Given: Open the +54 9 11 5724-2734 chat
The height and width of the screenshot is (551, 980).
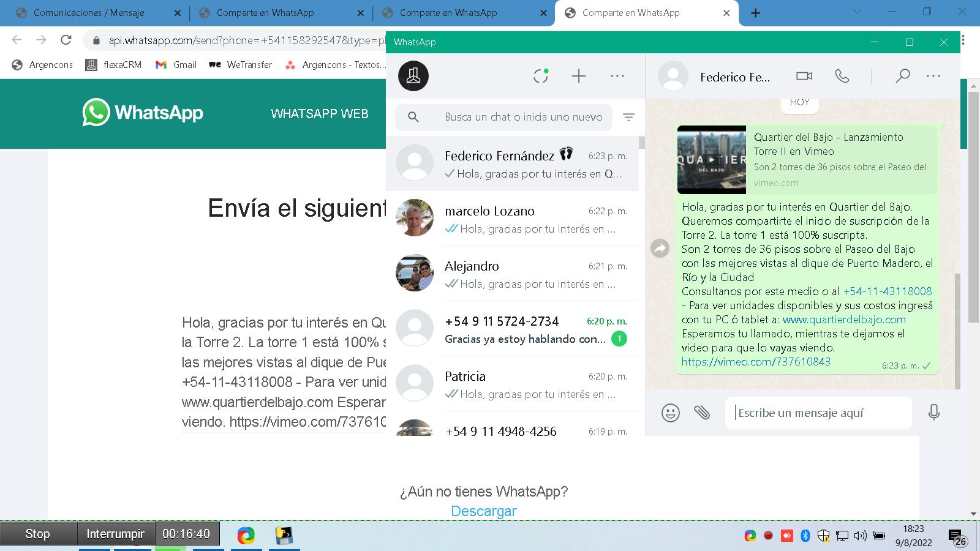Looking at the screenshot, I should (x=512, y=329).
